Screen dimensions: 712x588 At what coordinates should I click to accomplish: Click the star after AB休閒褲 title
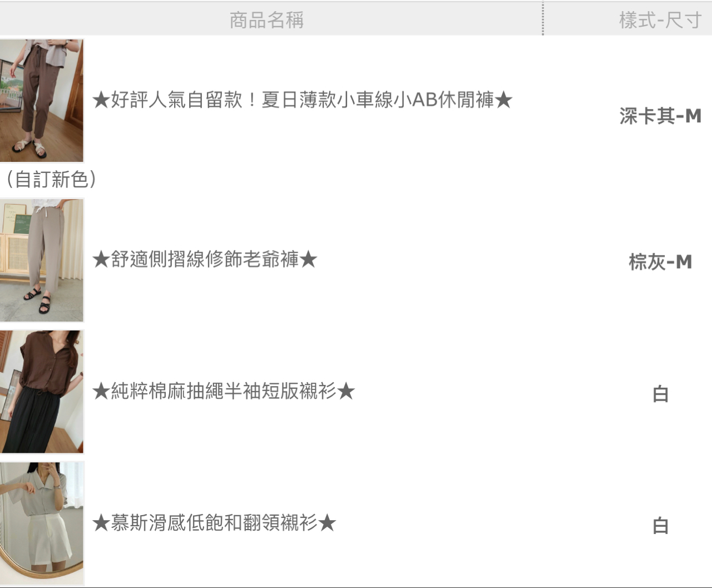503,101
